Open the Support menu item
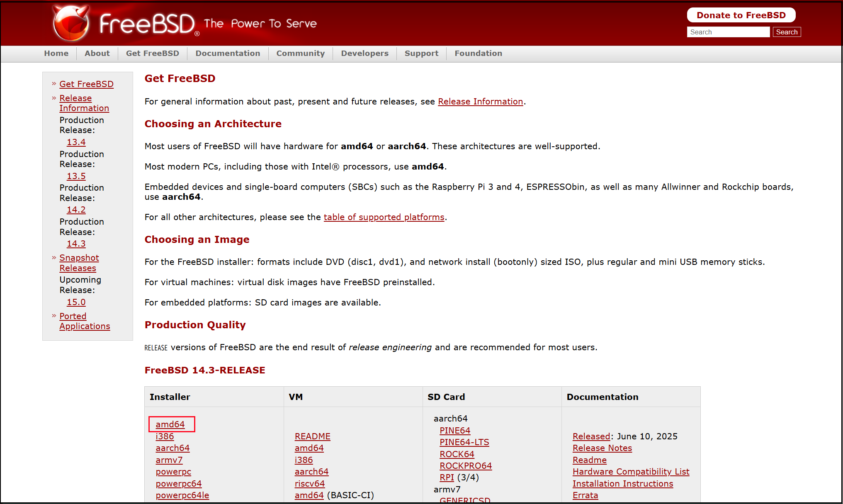Viewport: 843px width, 504px height. (421, 53)
